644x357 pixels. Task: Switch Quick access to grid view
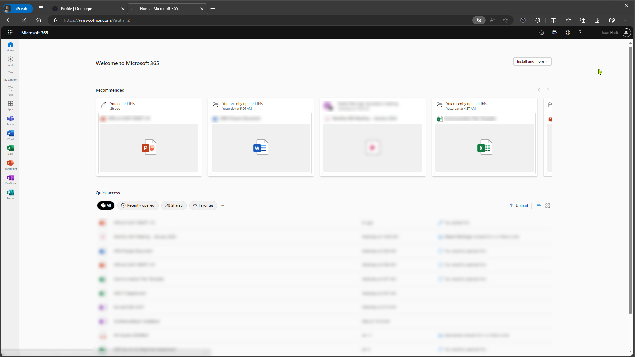tap(548, 206)
